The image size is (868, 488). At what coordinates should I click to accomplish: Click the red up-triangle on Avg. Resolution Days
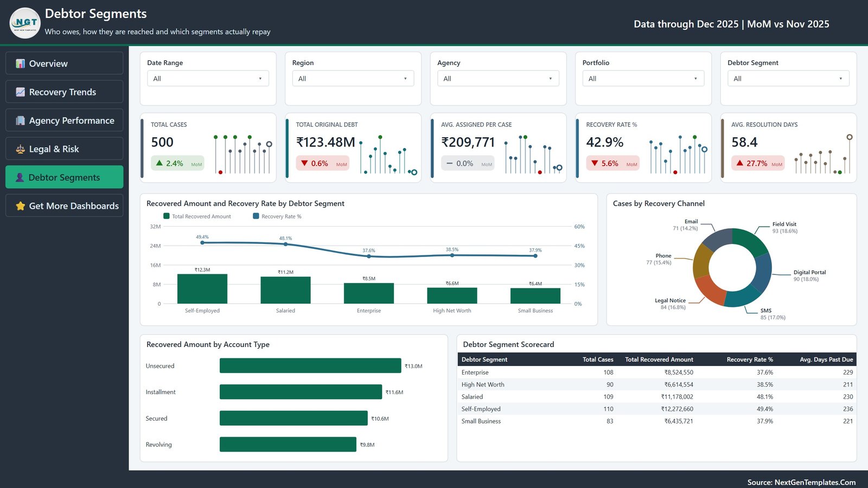[740, 163]
